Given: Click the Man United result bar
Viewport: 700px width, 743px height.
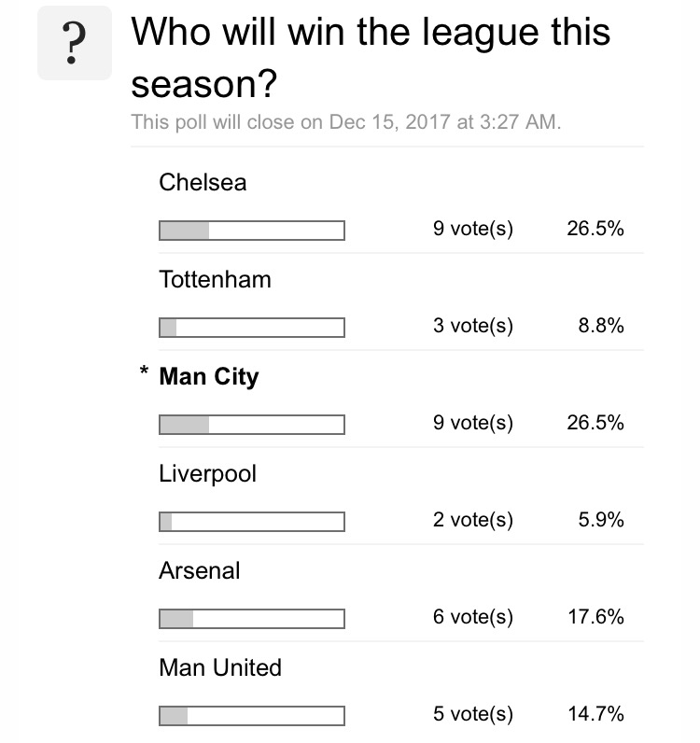Looking at the screenshot, I should point(252,716).
